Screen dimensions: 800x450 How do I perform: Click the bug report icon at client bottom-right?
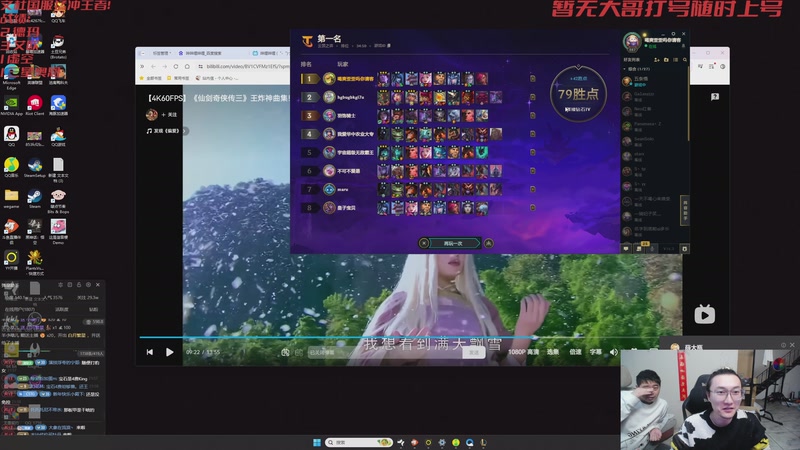685,248
